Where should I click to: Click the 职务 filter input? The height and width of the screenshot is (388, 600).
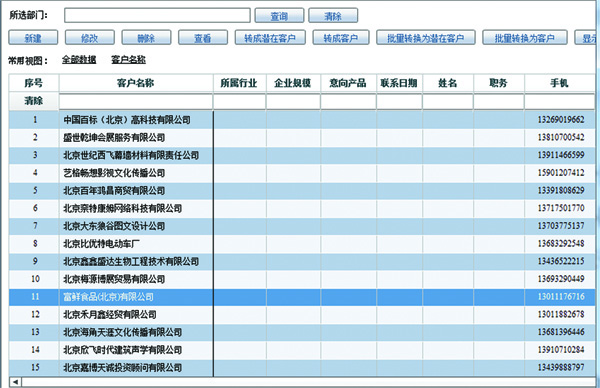click(x=499, y=102)
